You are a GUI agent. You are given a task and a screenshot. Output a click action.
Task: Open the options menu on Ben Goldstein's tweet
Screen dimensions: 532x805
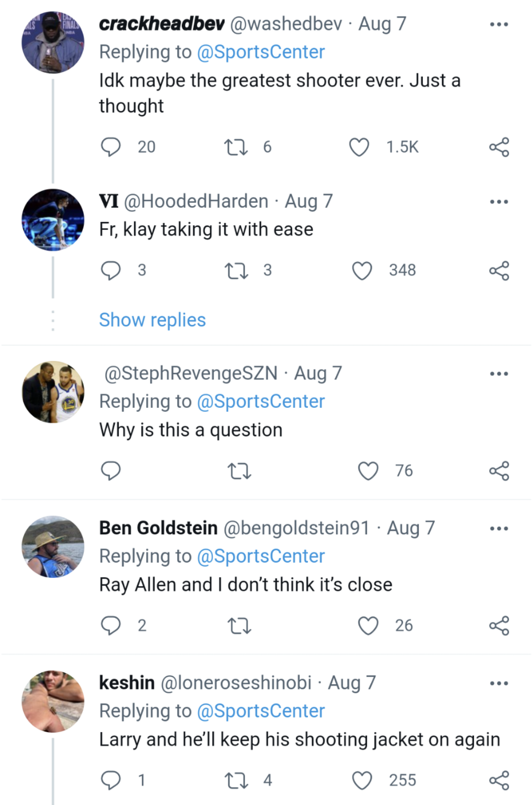pyautogui.click(x=498, y=529)
